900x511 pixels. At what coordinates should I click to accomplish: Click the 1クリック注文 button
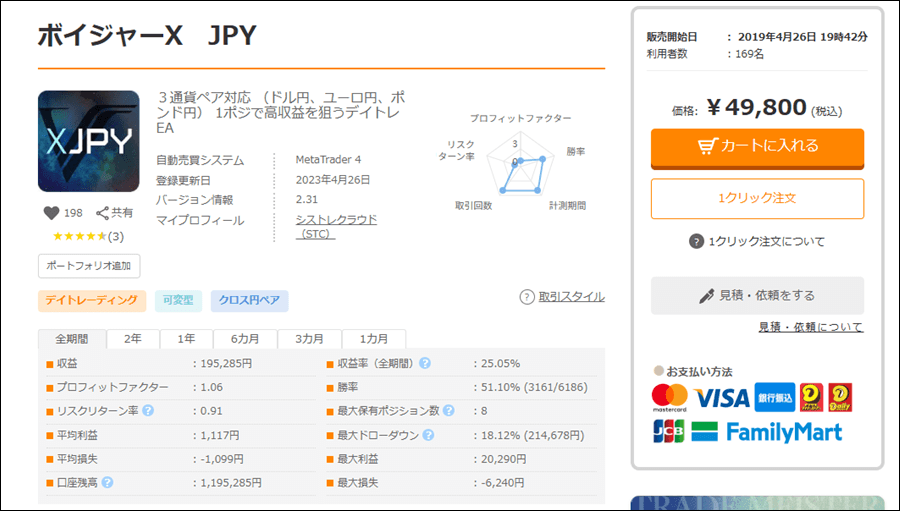(757, 198)
